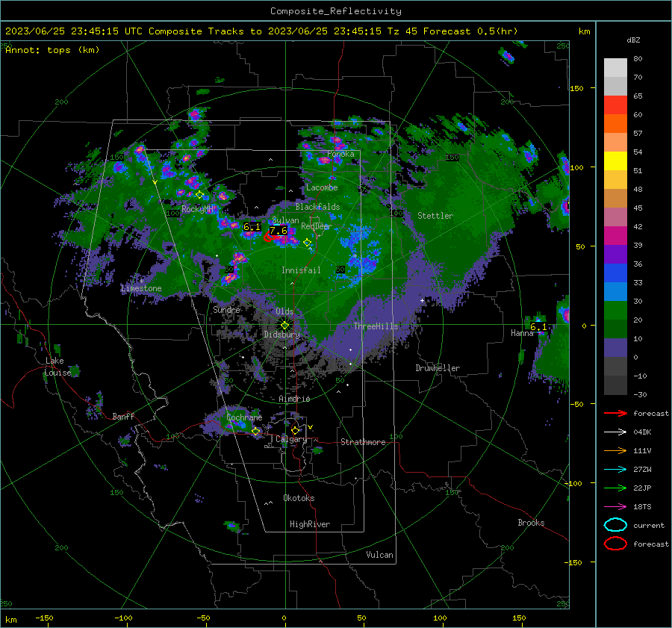Click the yellow diamond marker at Cochrane
Viewport: 672px width, 628px height.
pos(256,431)
